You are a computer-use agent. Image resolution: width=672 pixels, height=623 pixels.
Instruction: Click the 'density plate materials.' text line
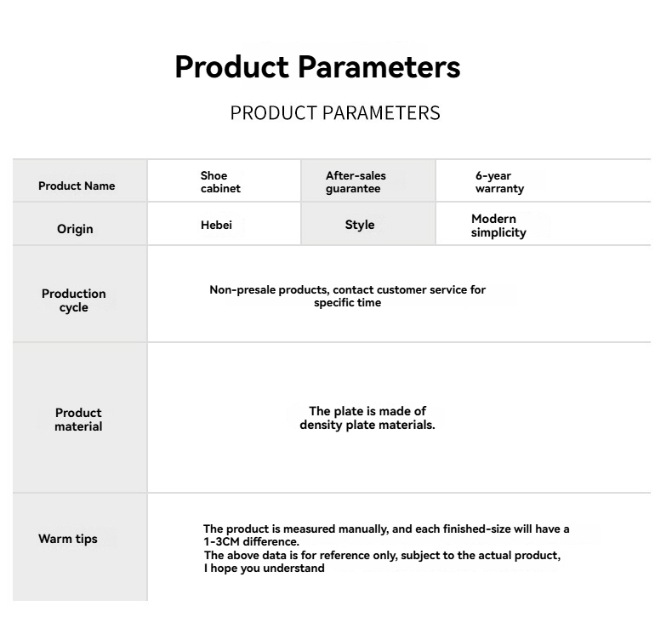367,425
